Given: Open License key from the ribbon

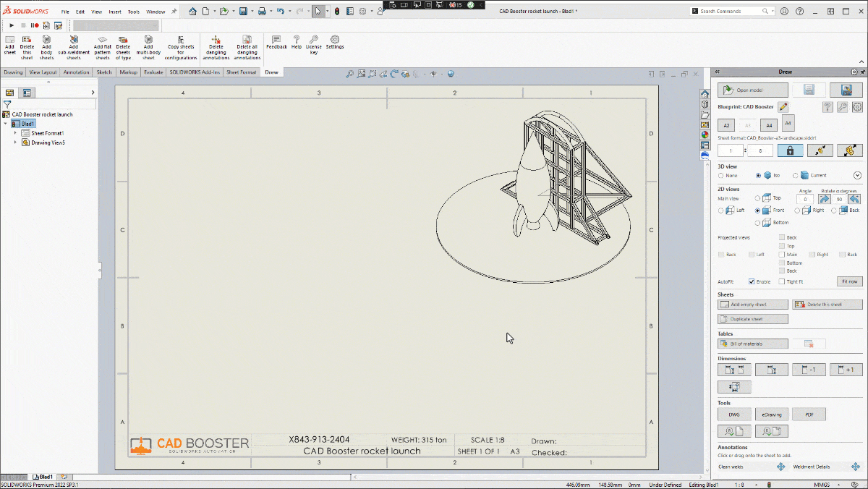Looking at the screenshot, I should pyautogui.click(x=314, y=43).
